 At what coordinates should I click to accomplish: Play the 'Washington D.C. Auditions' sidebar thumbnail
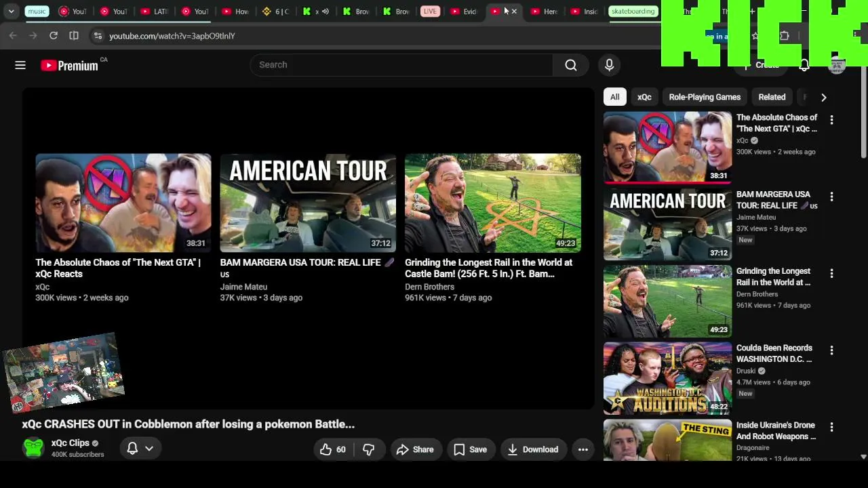click(667, 378)
